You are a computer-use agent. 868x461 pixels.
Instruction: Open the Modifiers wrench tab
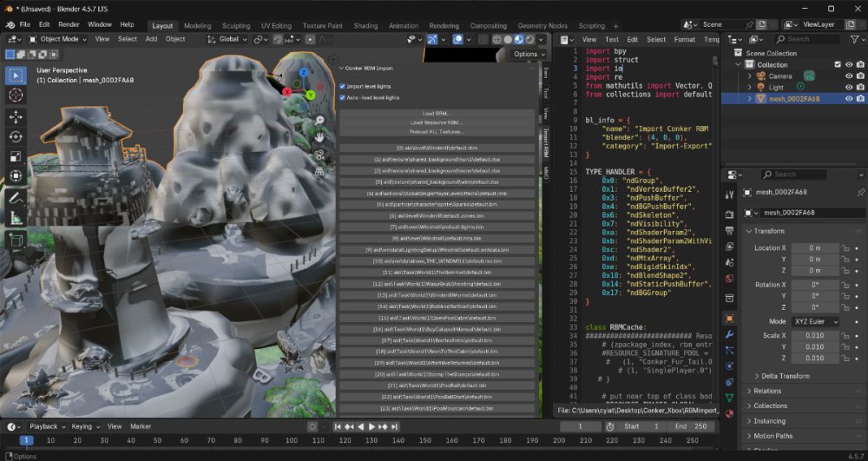click(730, 334)
